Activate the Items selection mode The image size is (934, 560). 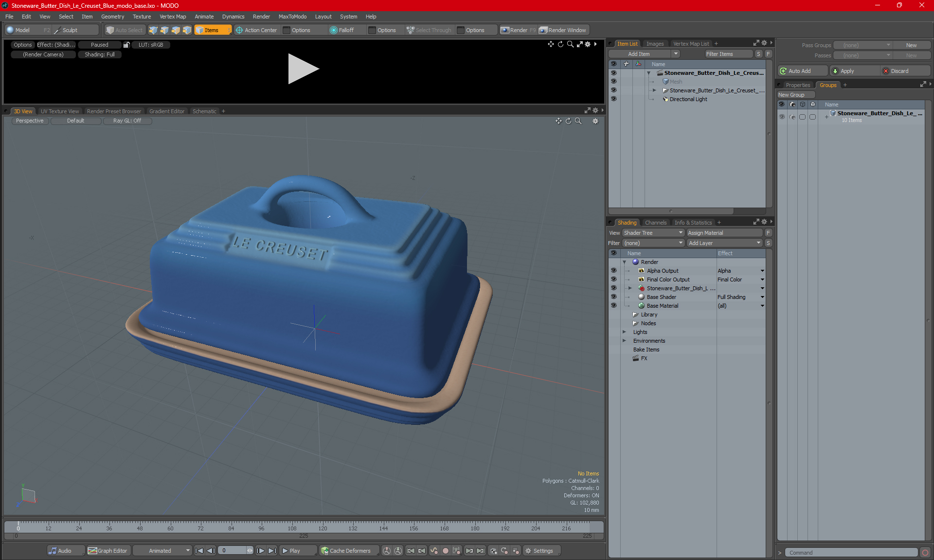click(213, 30)
